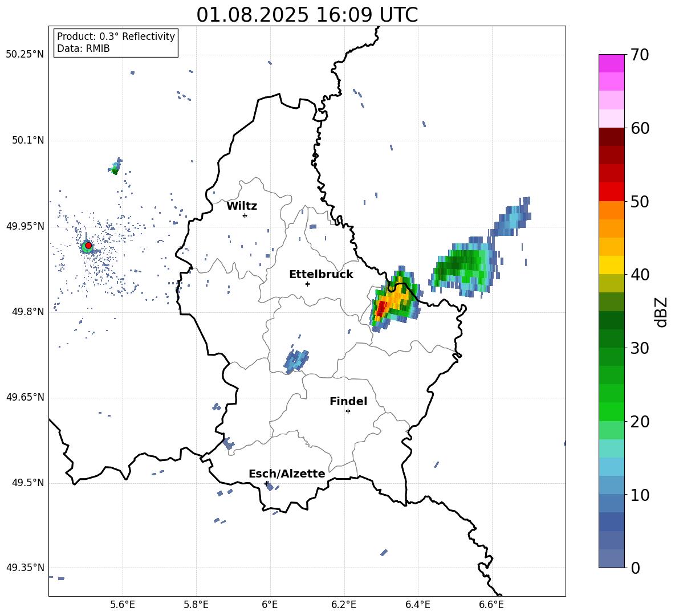Pick the magenta 70 dBZ colorbar segment

coord(611,63)
